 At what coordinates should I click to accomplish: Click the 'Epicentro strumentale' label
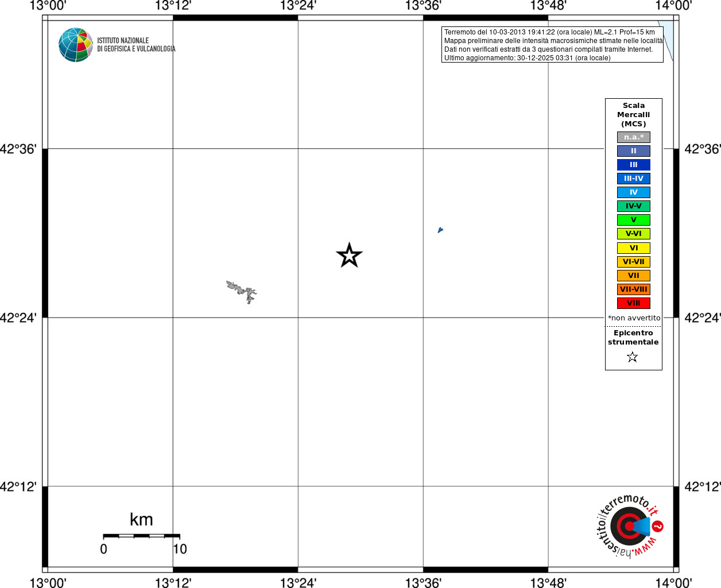633,338
